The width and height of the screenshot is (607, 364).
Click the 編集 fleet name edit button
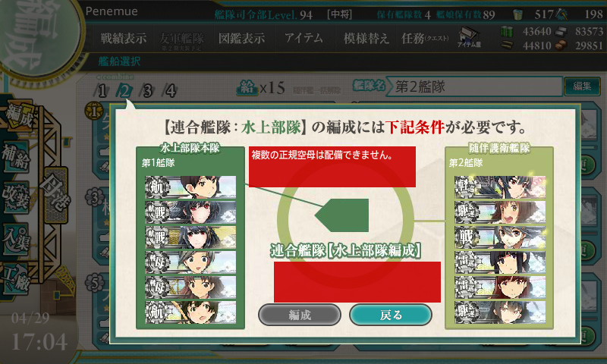tap(582, 86)
